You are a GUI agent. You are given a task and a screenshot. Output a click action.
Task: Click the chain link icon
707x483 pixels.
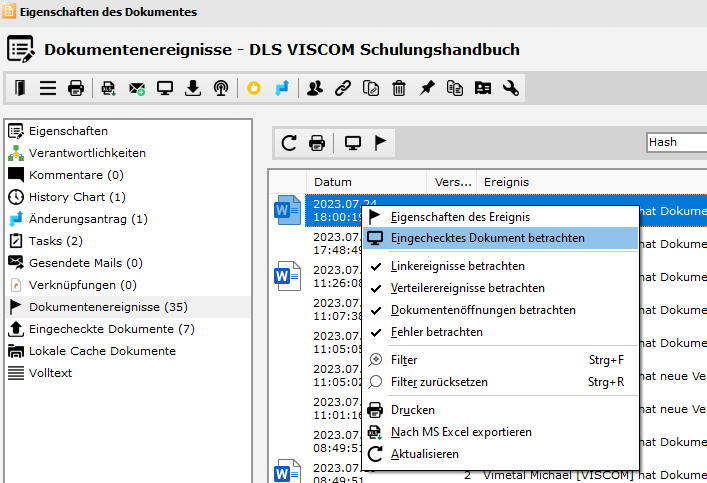(343, 87)
